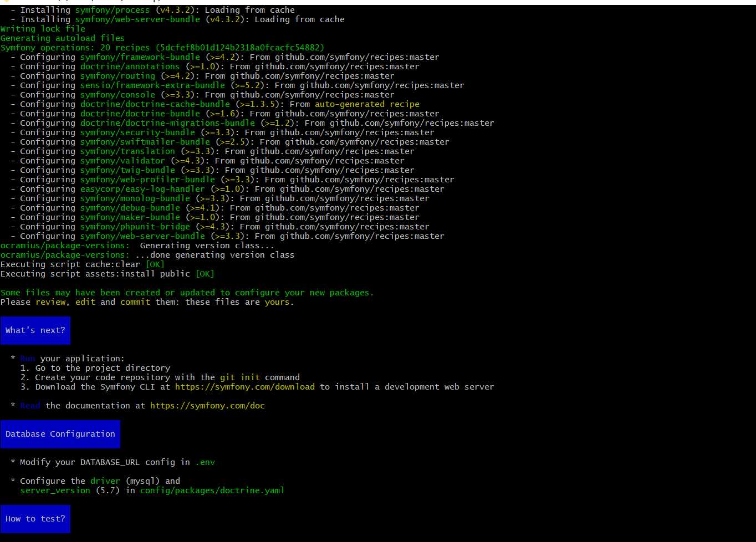Click doctrine/annotations in Configuring list
Image resolution: width=756 pixels, height=542 pixels.
[x=130, y=67]
